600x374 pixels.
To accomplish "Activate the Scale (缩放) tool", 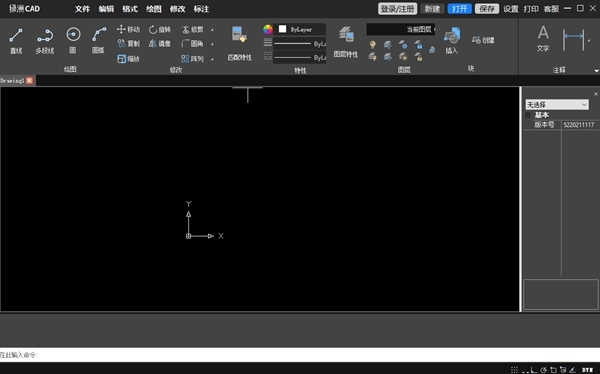I will click(x=128, y=59).
